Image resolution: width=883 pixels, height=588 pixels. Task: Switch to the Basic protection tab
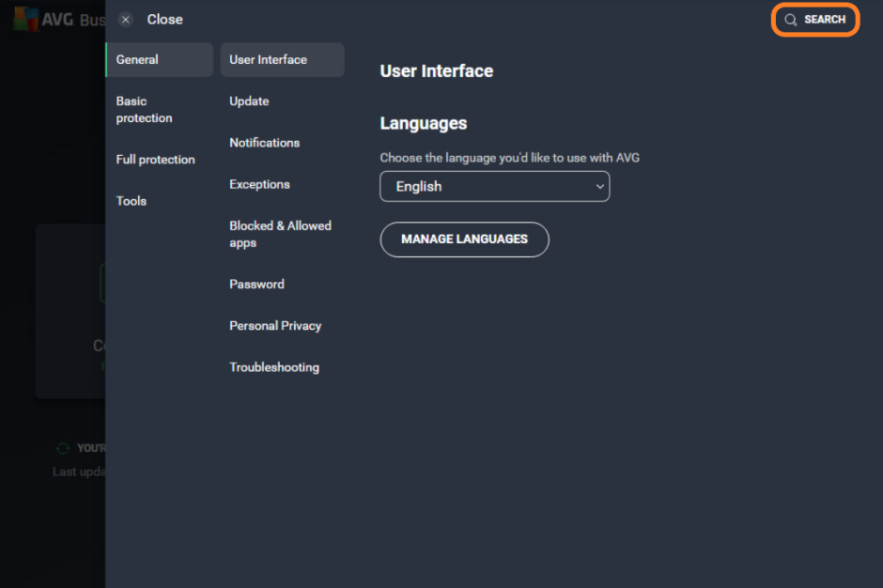pos(144,109)
